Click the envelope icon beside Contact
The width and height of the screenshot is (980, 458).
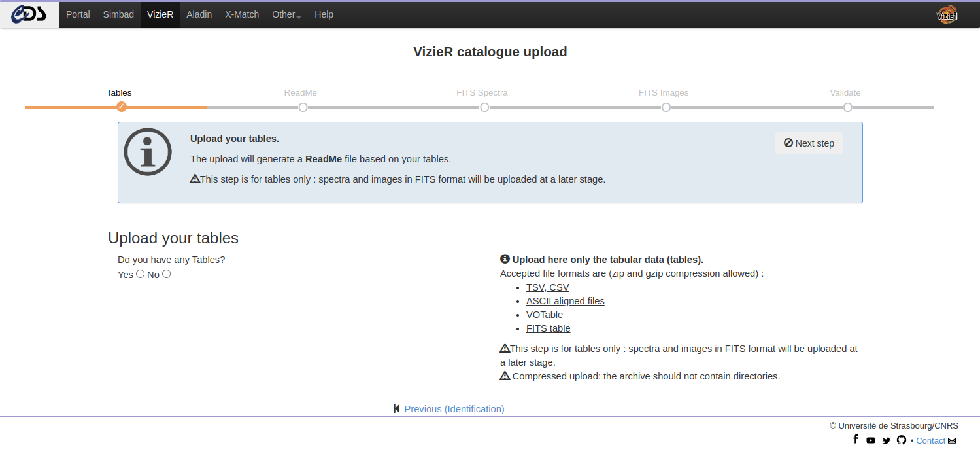(952, 440)
